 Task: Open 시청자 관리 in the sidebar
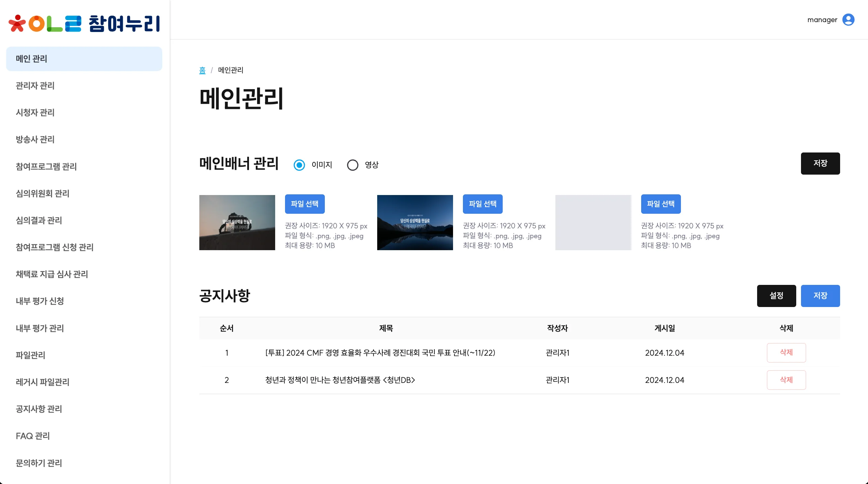click(35, 112)
